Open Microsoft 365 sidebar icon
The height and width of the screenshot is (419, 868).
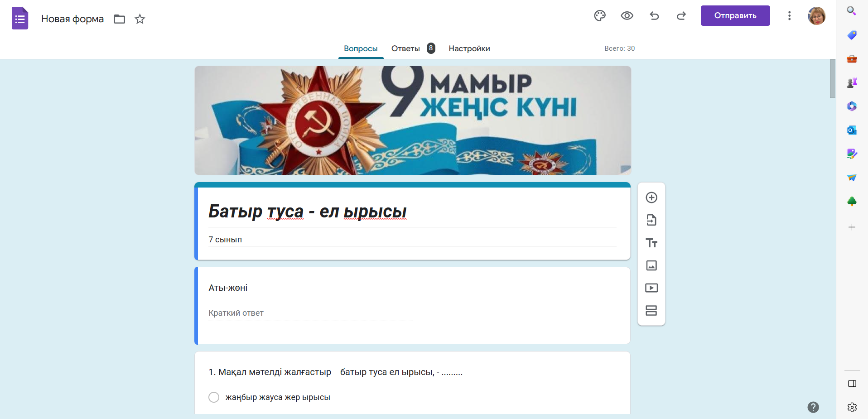[x=852, y=106]
